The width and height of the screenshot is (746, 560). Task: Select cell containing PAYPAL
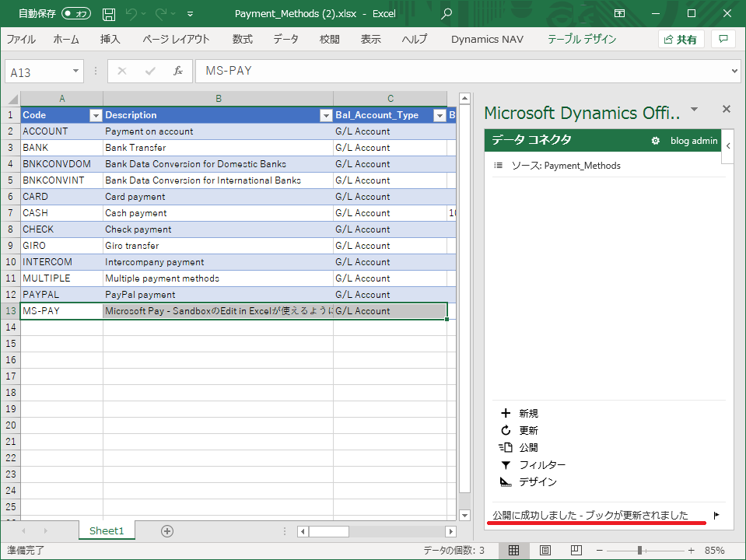tap(62, 295)
